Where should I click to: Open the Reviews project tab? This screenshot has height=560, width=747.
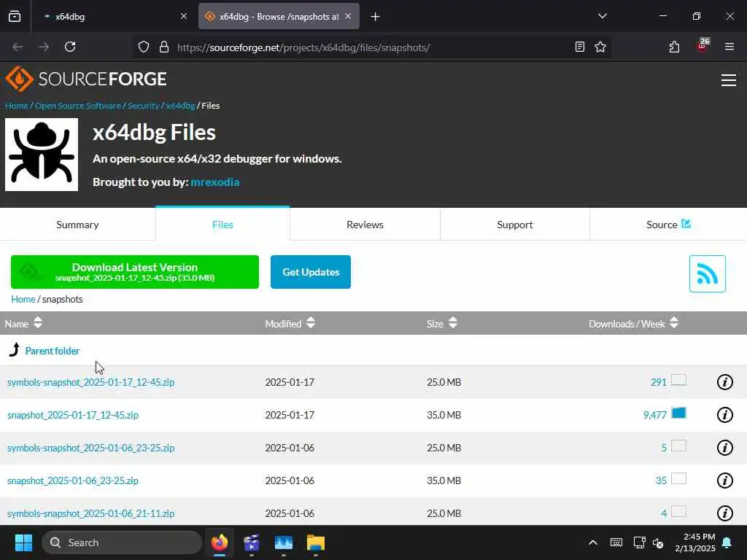[x=365, y=225]
